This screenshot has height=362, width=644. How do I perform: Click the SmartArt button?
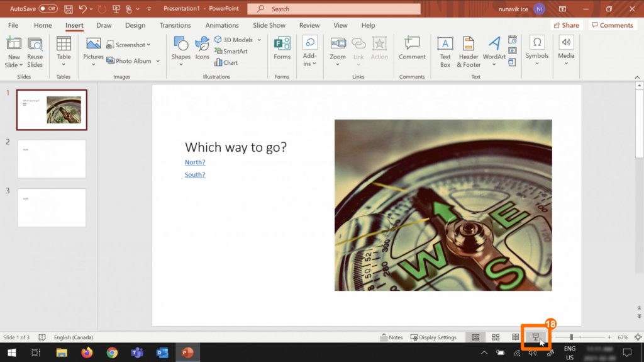click(231, 51)
